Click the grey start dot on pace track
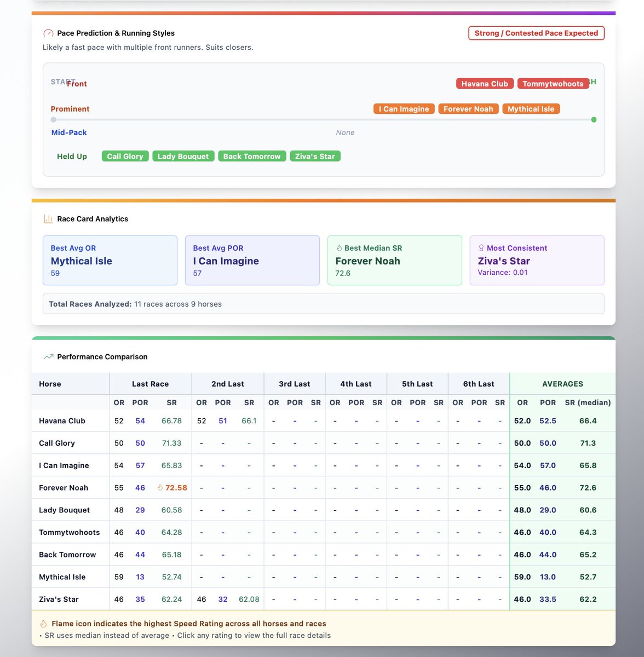 pyautogui.click(x=53, y=120)
